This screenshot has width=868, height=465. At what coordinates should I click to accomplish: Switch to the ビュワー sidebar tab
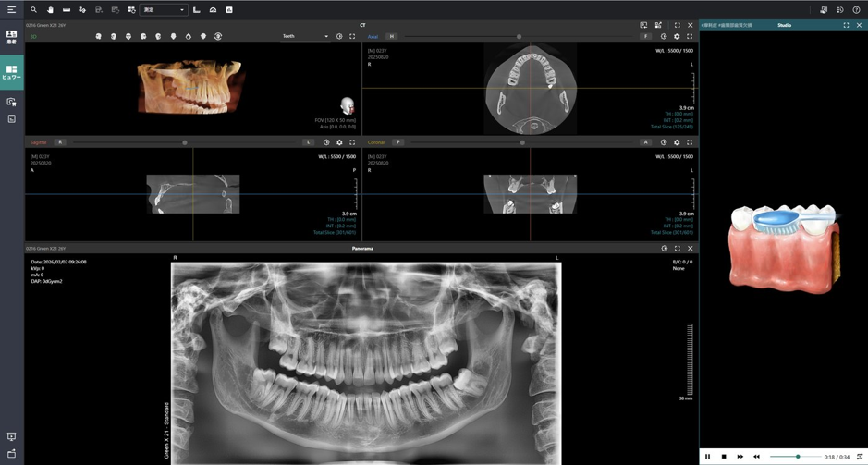click(12, 72)
